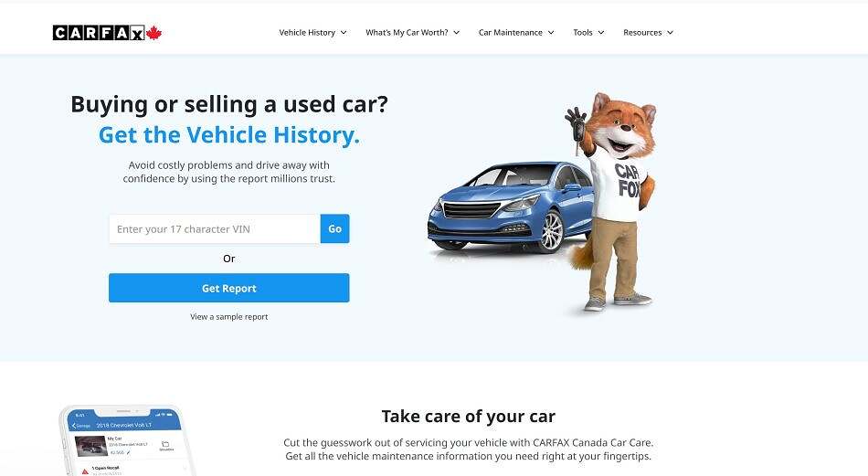868x476 pixels.
Task: Focus the 17 character VIN field
Action: pos(215,228)
